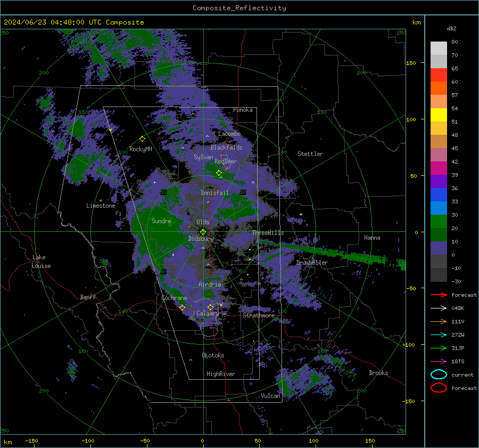
Task: Click the Strathmore city label
Action: [259, 315]
